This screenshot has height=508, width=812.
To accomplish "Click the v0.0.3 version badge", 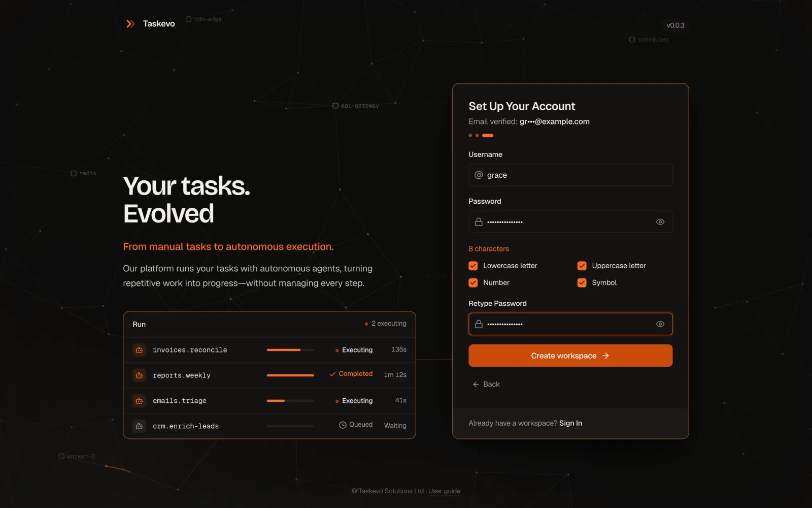I will pos(675,25).
